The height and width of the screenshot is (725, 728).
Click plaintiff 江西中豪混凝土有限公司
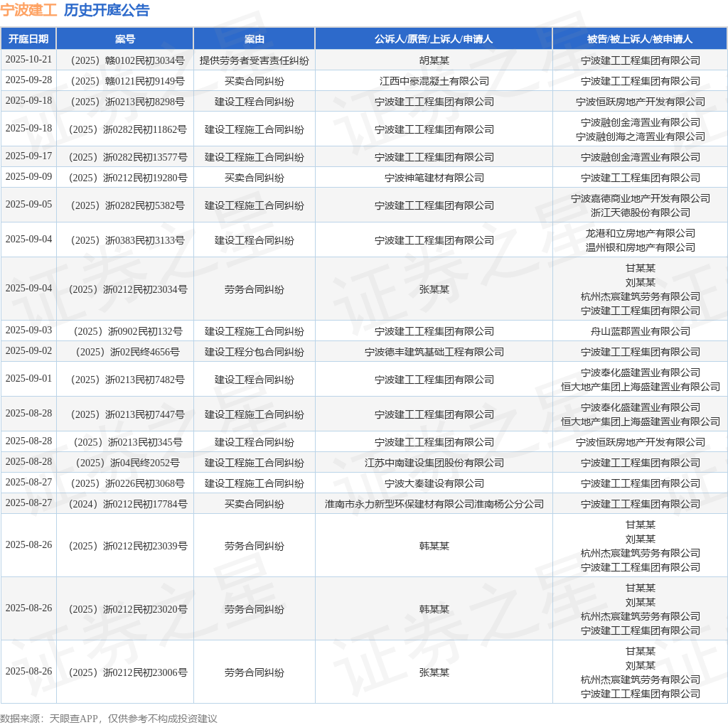[x=434, y=81]
